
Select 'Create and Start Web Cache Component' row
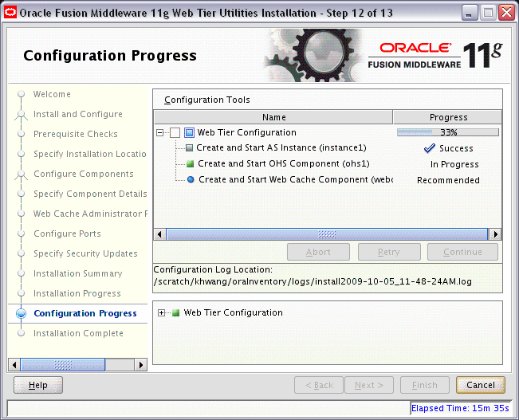[296, 179]
